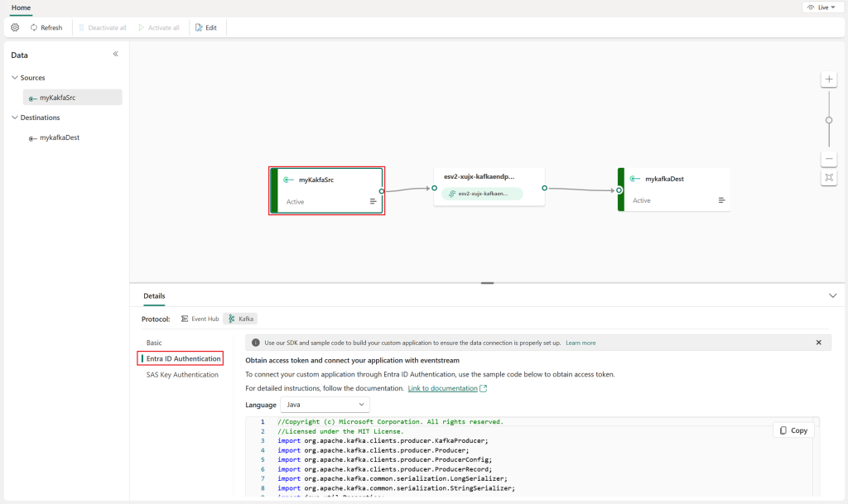
Task: Click the mykafkaDest input connector port
Action: [619, 190]
